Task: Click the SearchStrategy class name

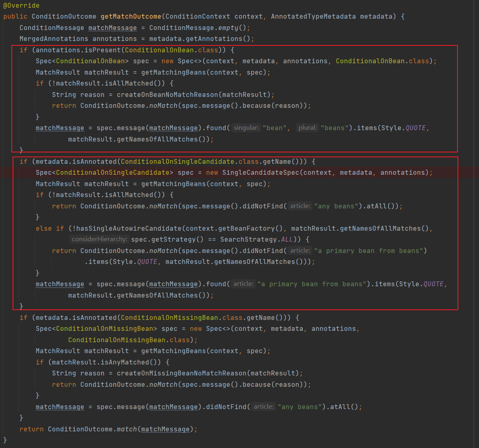Action: pos(249,240)
